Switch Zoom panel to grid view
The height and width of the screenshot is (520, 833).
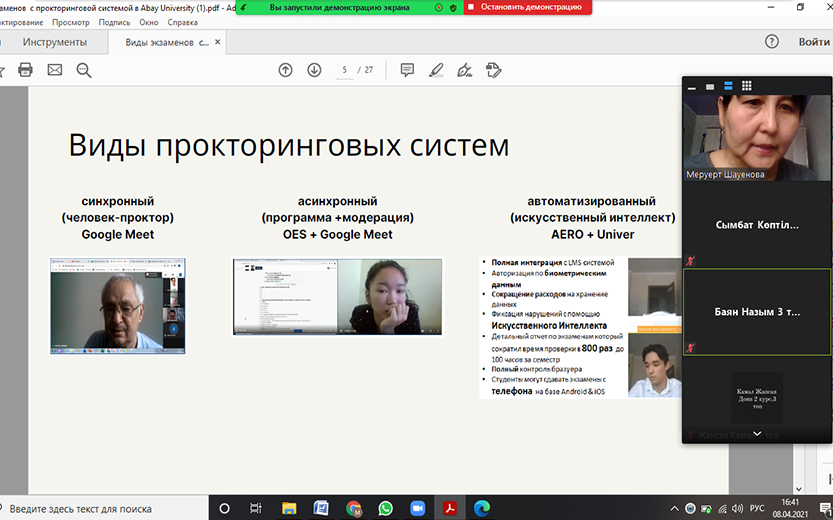[x=746, y=86]
